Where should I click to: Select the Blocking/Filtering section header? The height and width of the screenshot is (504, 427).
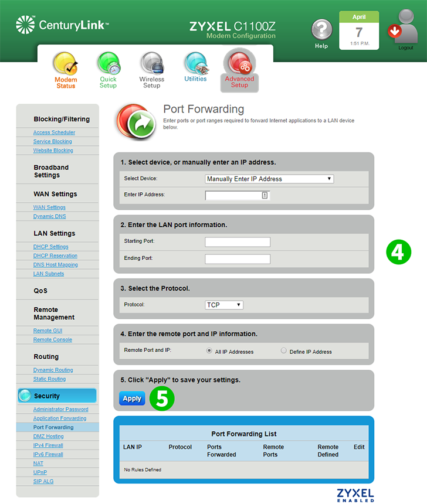tap(62, 119)
